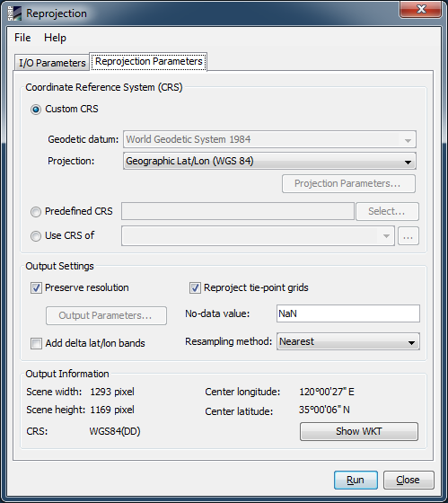Switch to the I/O Parameters tab
Screen dimensions: 448x503
tap(52, 63)
